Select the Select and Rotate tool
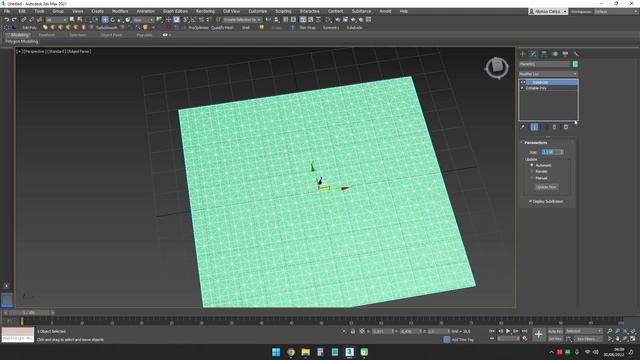Viewport: 640px width, 360px height. pos(113,20)
